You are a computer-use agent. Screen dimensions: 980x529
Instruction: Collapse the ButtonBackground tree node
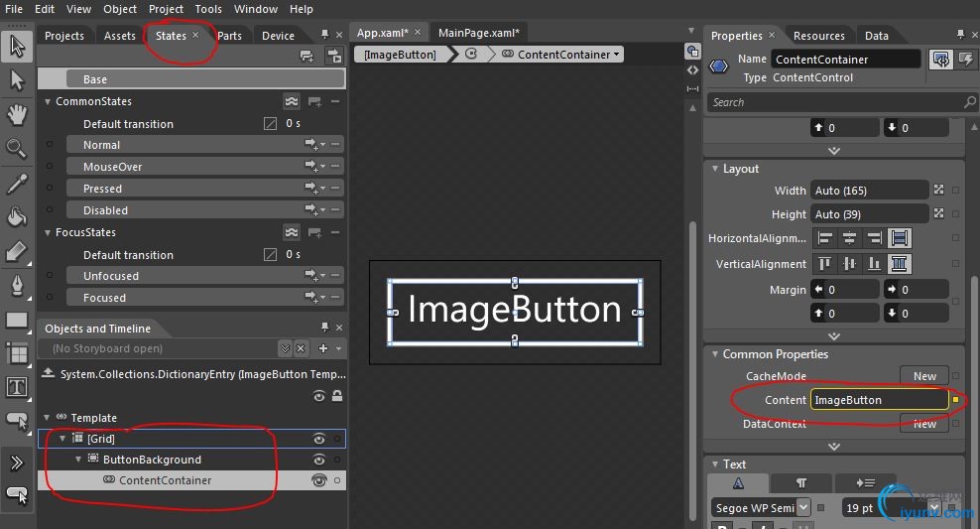78,460
